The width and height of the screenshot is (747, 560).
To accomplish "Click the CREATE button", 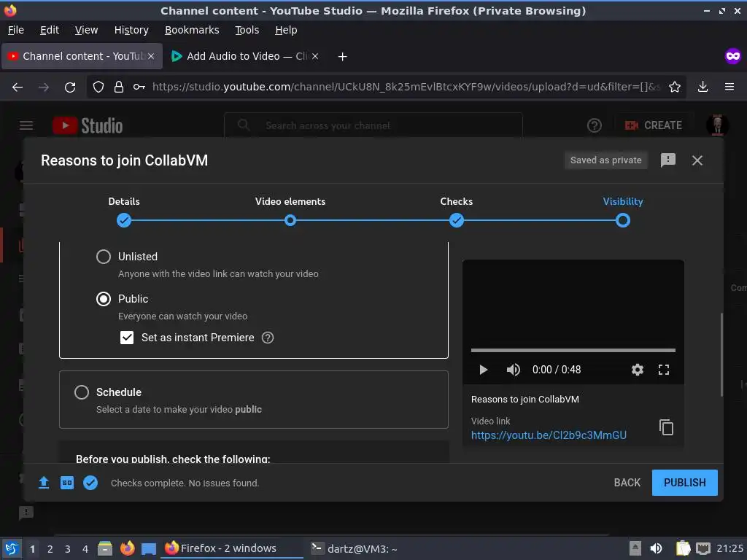I will [x=653, y=125].
